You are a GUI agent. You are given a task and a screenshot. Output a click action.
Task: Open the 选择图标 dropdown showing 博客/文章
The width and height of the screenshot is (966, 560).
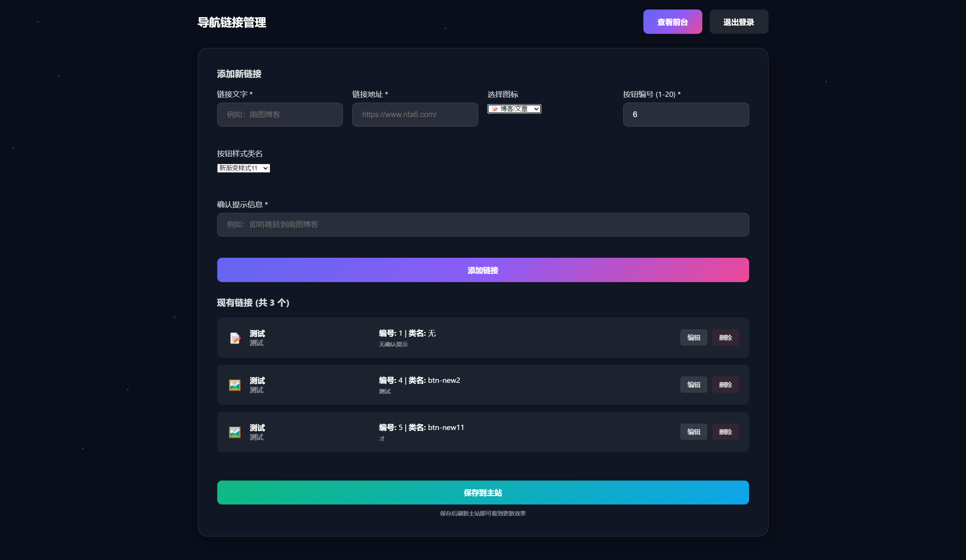pos(514,109)
